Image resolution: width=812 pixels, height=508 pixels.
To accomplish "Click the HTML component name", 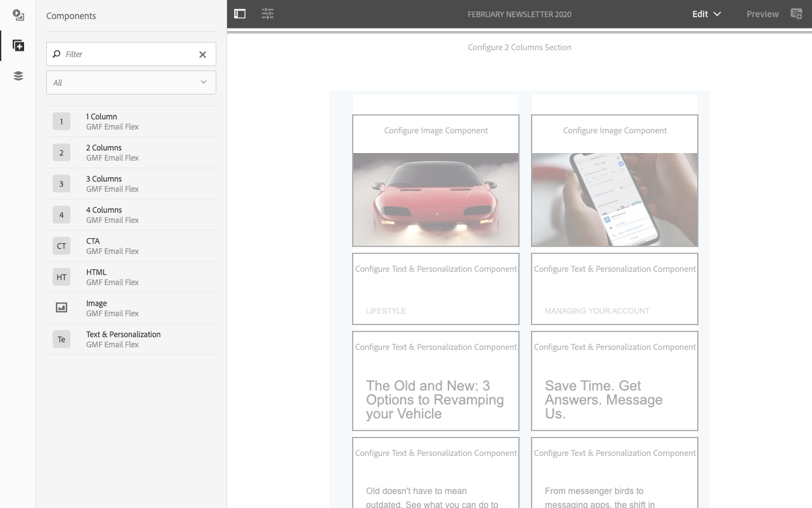I will 96,272.
